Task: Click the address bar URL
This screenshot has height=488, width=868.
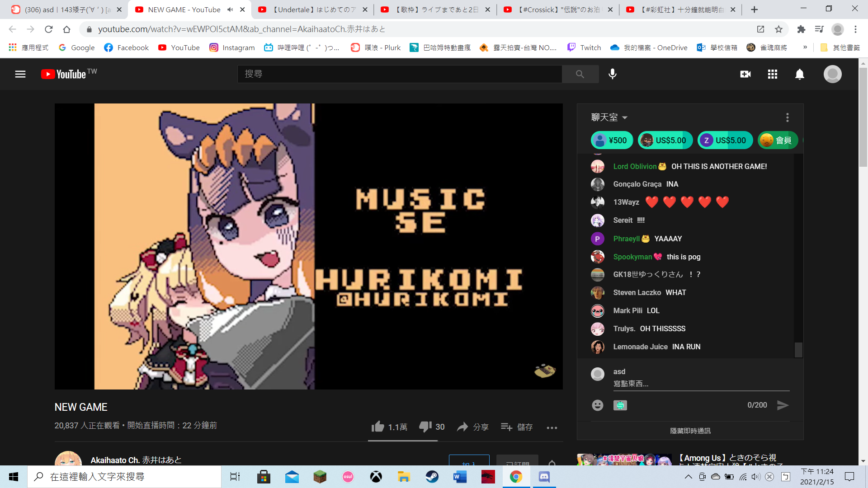Action: coord(242,29)
